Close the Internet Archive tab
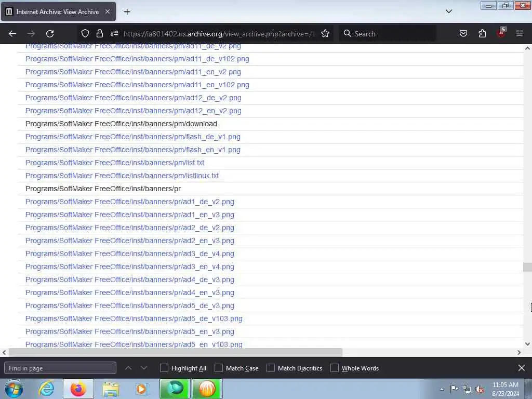532x399 pixels. (108, 12)
